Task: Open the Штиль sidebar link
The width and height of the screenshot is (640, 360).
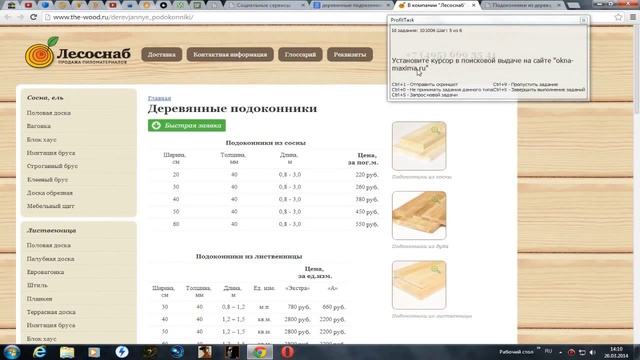Action: coord(37,285)
